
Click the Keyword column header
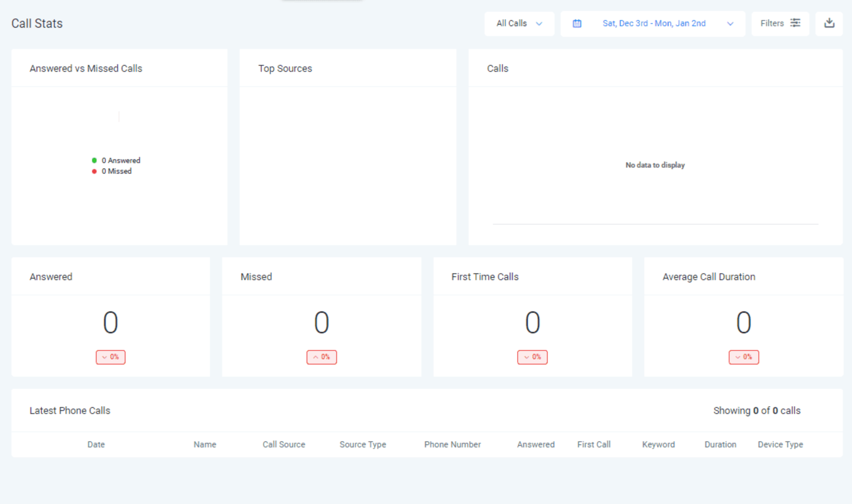tap(658, 444)
